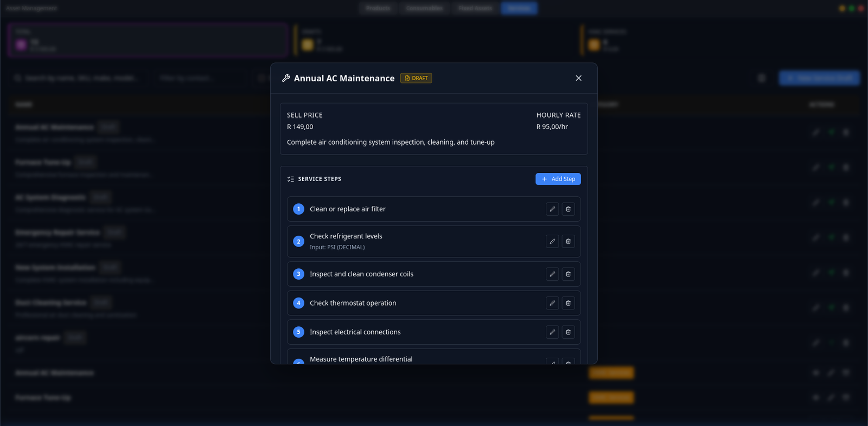Delete the 'Check thermostat operation' step
Screen dimensions: 868x426
tap(568, 303)
